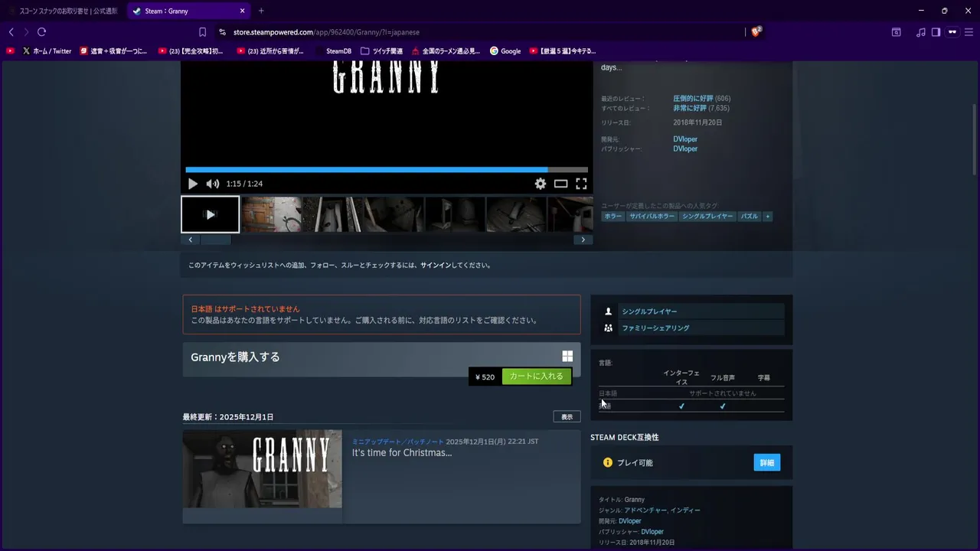Click the サインイン link
Screen dimensions: 980x551
pyautogui.click(x=436, y=266)
